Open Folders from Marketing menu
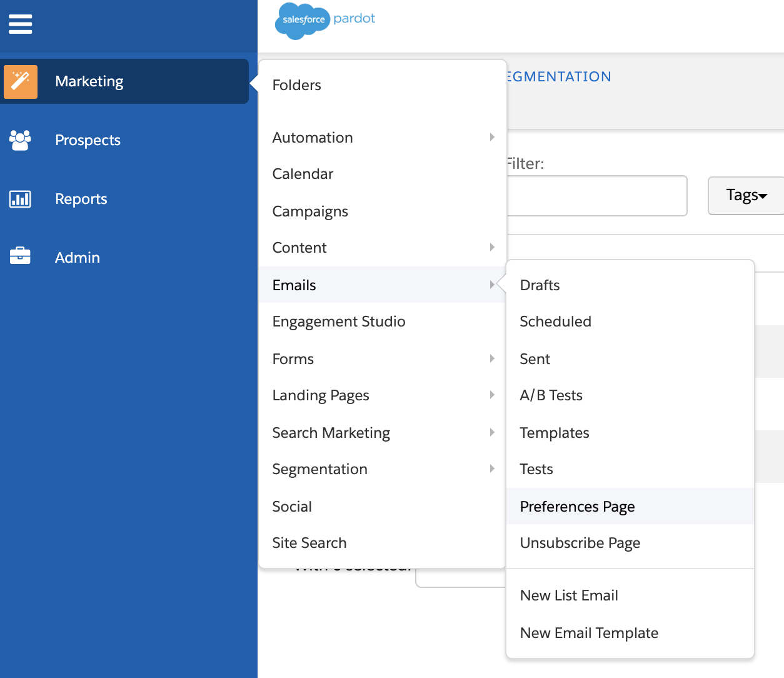 click(296, 85)
